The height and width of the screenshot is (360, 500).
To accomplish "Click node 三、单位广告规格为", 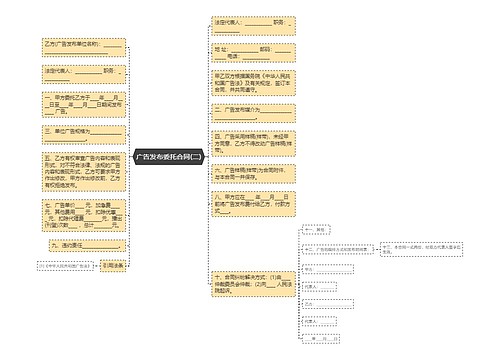I will pyautogui.click(x=84, y=135).
